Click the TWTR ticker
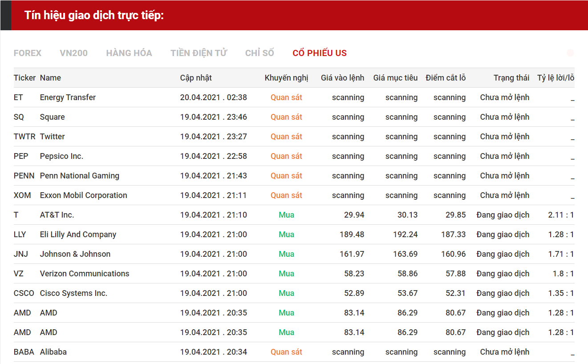 pyautogui.click(x=24, y=137)
